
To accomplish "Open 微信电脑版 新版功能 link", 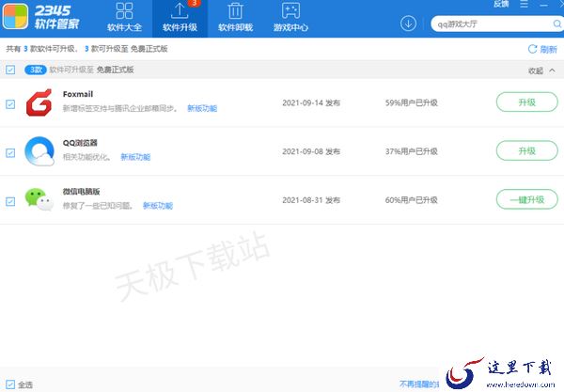I will point(158,205).
